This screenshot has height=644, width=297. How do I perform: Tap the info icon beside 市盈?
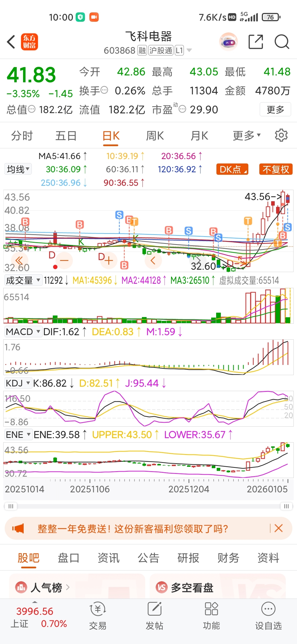[x=182, y=109]
